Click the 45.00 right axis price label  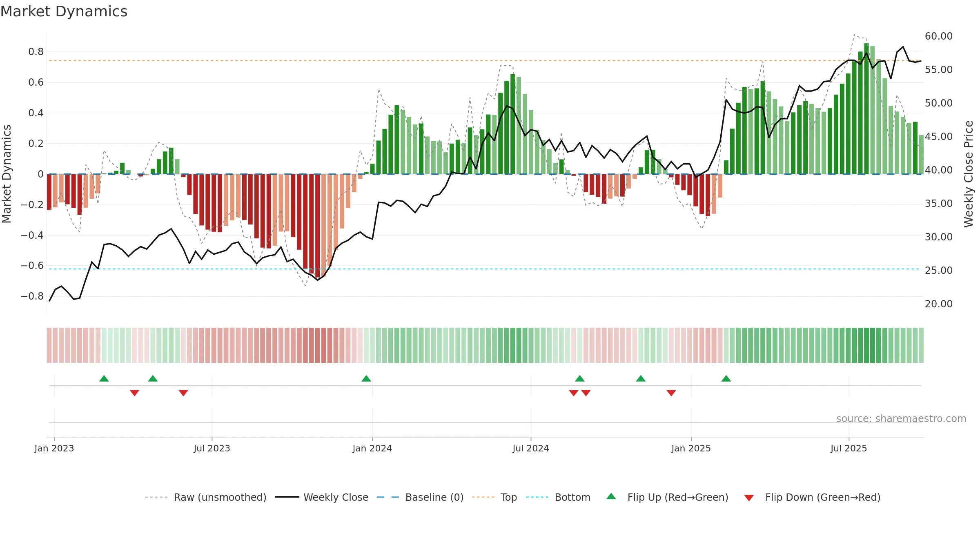click(939, 137)
